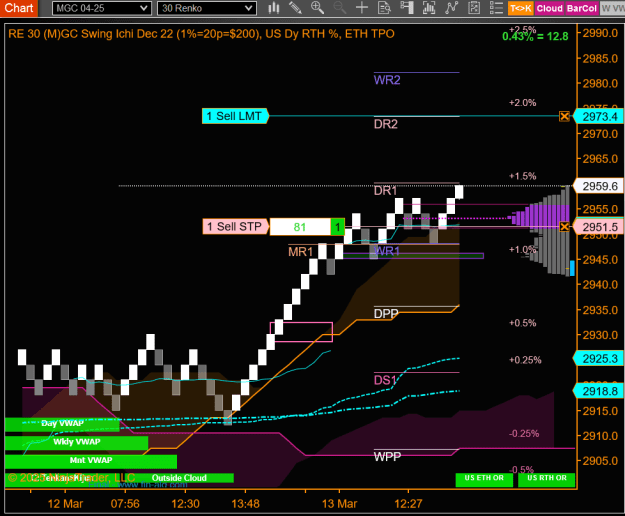Click the -0.25% level label
Image resolution: width=625 pixels, height=516 pixels.
click(524, 434)
